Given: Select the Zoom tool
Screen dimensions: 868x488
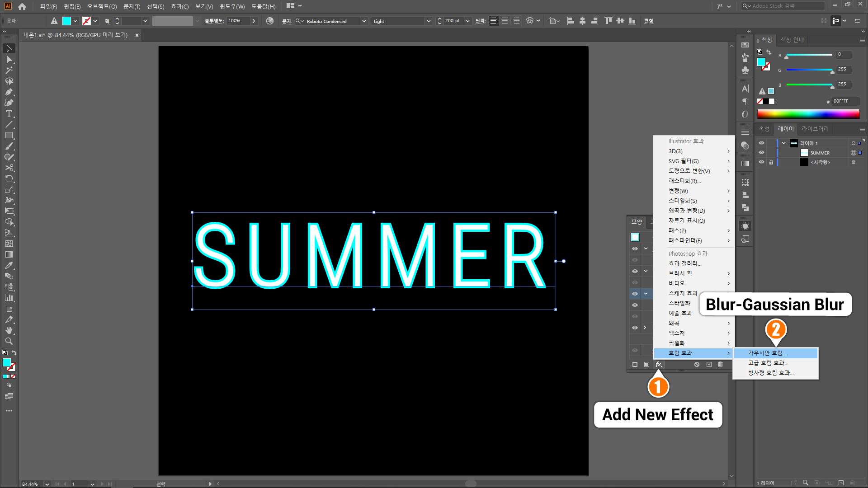Looking at the screenshot, I should [x=9, y=342].
